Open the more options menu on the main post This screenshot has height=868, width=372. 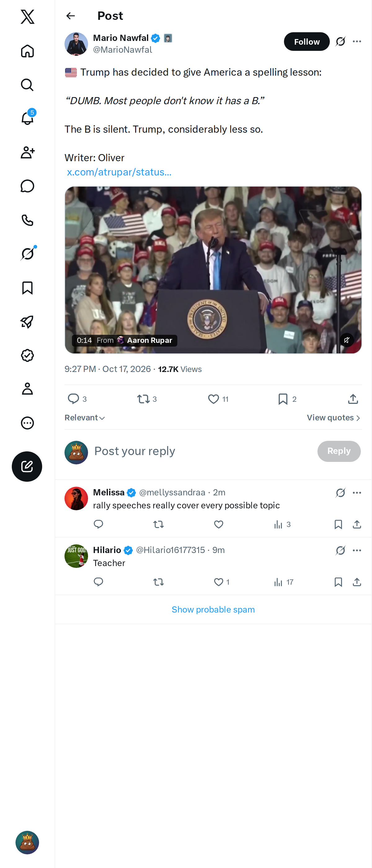coord(357,42)
